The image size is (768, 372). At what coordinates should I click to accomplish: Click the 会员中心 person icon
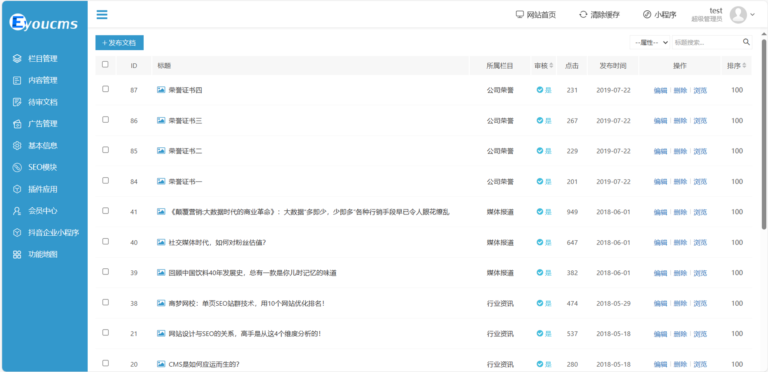(17, 211)
